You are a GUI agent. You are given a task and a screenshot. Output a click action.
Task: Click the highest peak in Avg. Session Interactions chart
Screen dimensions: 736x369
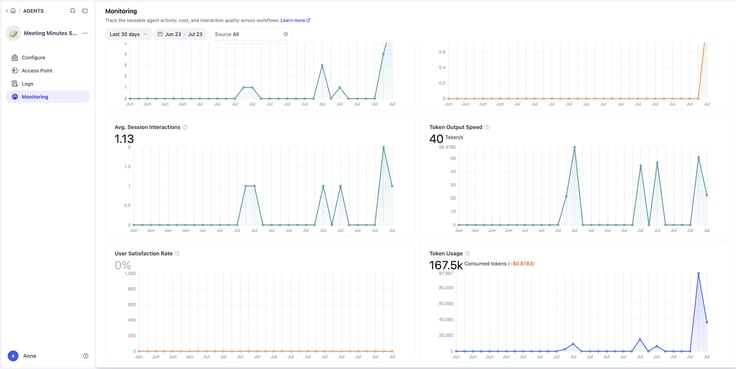pos(383,147)
